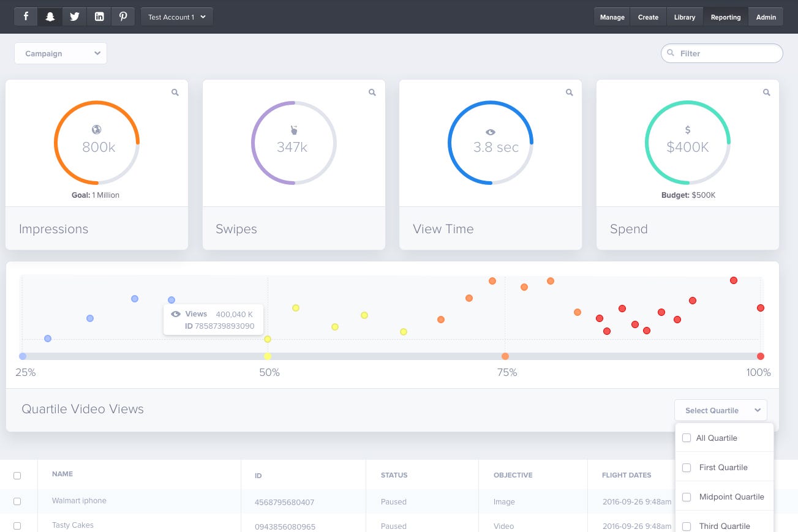Image resolution: width=798 pixels, height=532 pixels.
Task: Collapse the Select Quartile dropdown
Action: coord(720,410)
